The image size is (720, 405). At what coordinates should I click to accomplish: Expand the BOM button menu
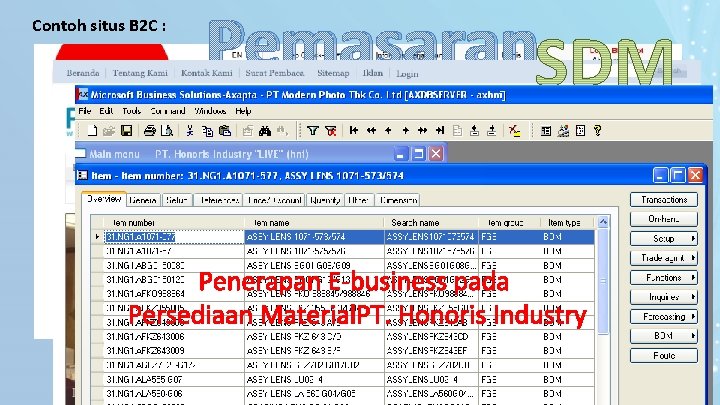(x=664, y=336)
